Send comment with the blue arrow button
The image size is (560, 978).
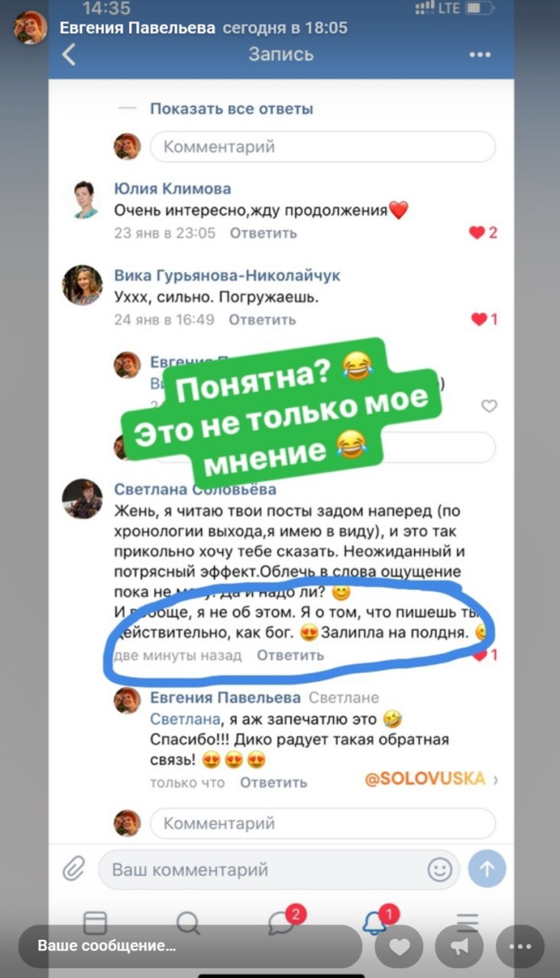tap(487, 869)
